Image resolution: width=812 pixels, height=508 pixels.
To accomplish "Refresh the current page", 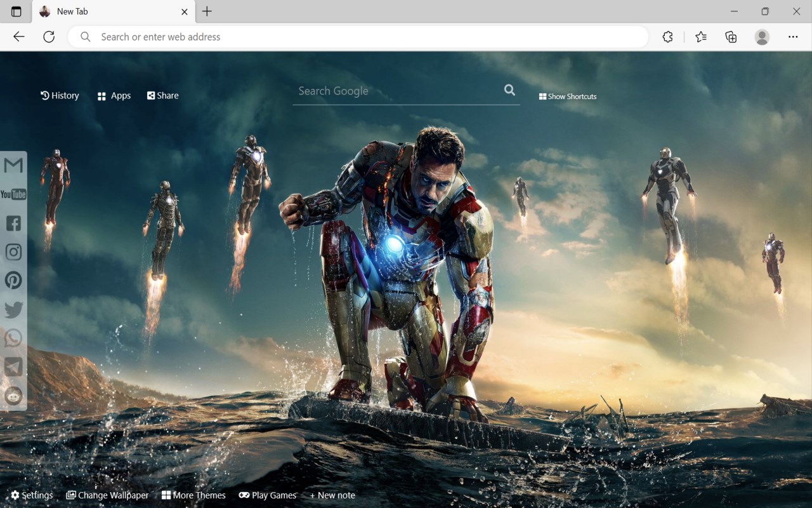I will (x=49, y=37).
